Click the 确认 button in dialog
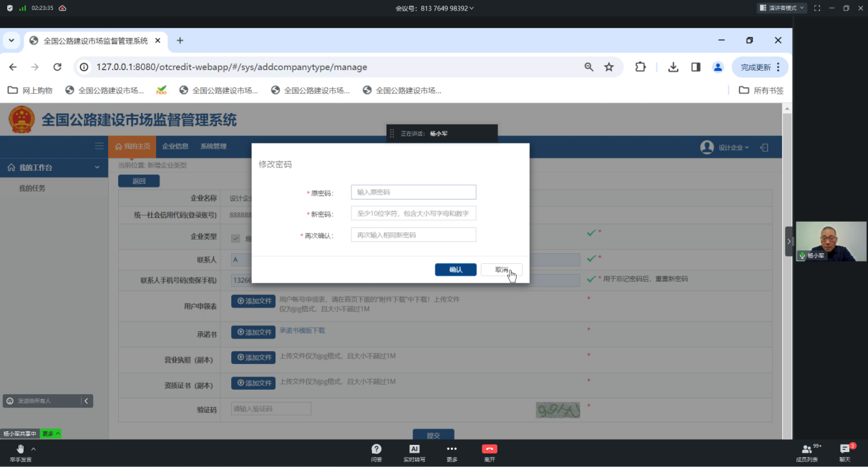 pyautogui.click(x=455, y=270)
